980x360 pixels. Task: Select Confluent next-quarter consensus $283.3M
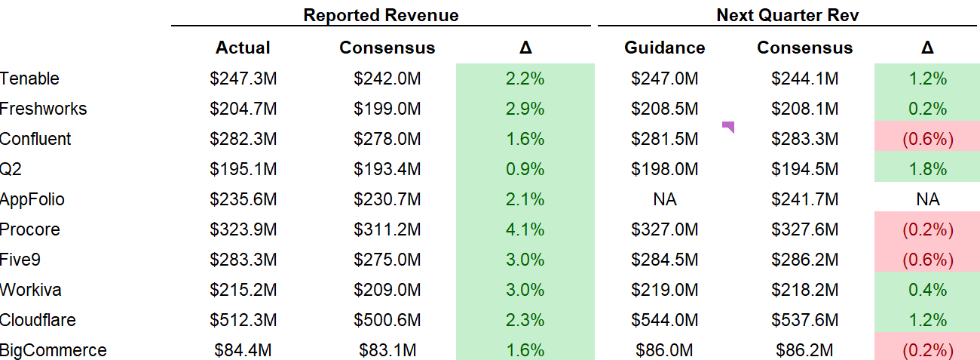[804, 139]
